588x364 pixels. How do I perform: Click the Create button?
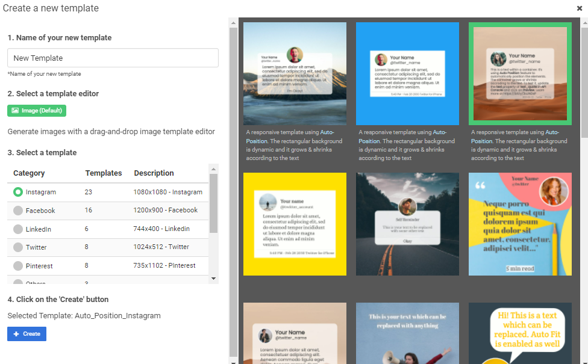click(27, 333)
